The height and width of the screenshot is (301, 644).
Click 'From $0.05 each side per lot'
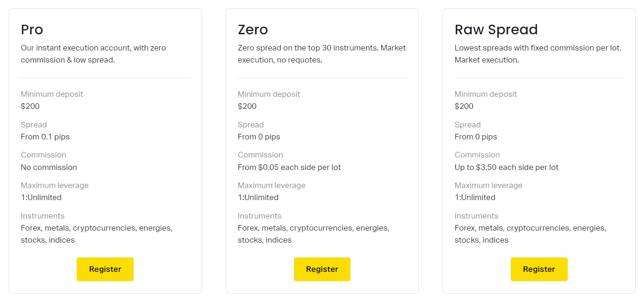tap(289, 167)
